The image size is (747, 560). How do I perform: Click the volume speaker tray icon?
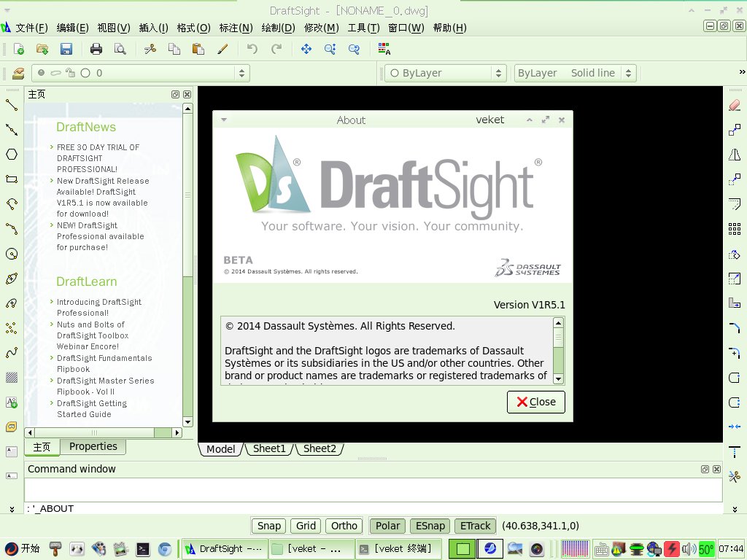tap(688, 549)
